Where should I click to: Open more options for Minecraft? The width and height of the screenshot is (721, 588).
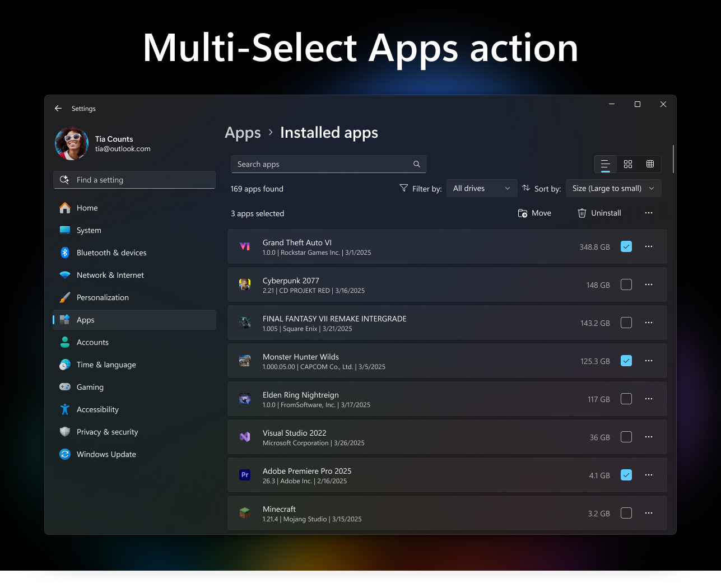(x=648, y=513)
